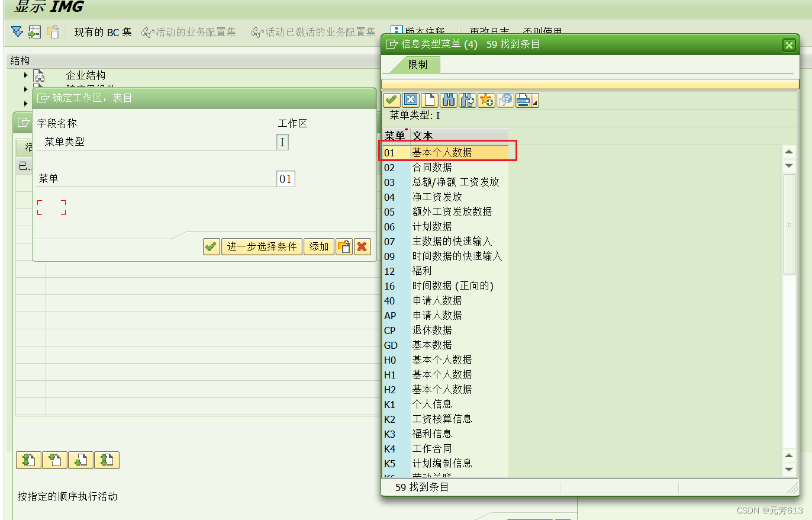This screenshot has height=520, width=812.
Task: Click the cancel X icon in search help toolbar
Action: coord(410,100)
